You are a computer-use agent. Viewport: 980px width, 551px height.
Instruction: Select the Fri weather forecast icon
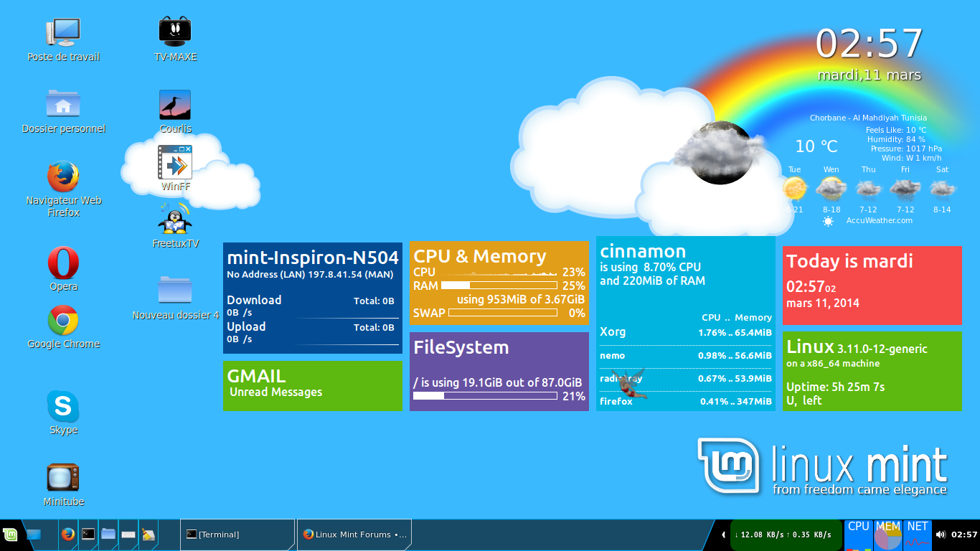pyautogui.click(x=905, y=189)
